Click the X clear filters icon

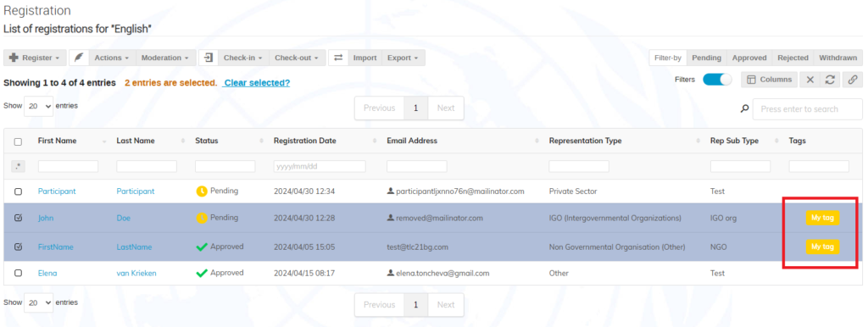point(810,80)
